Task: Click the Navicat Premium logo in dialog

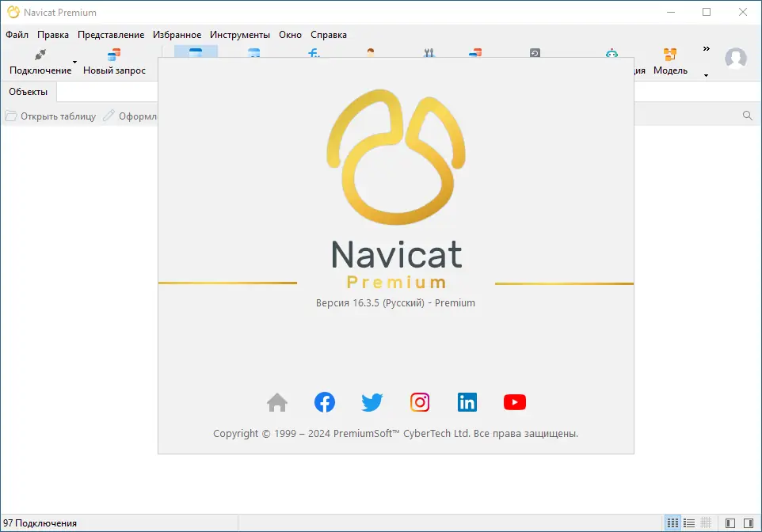Action: tap(396, 189)
